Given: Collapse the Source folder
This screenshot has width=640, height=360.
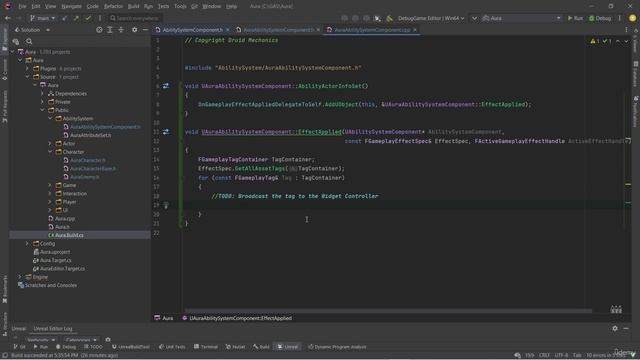Looking at the screenshot, I should pos(27,77).
